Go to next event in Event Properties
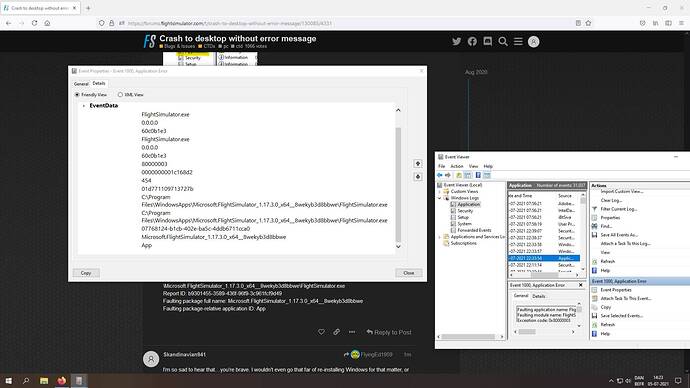690x388 pixels. (418, 177)
